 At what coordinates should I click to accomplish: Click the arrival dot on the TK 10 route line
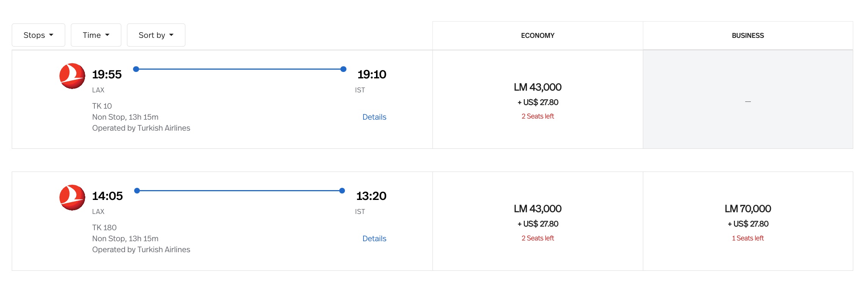point(343,69)
